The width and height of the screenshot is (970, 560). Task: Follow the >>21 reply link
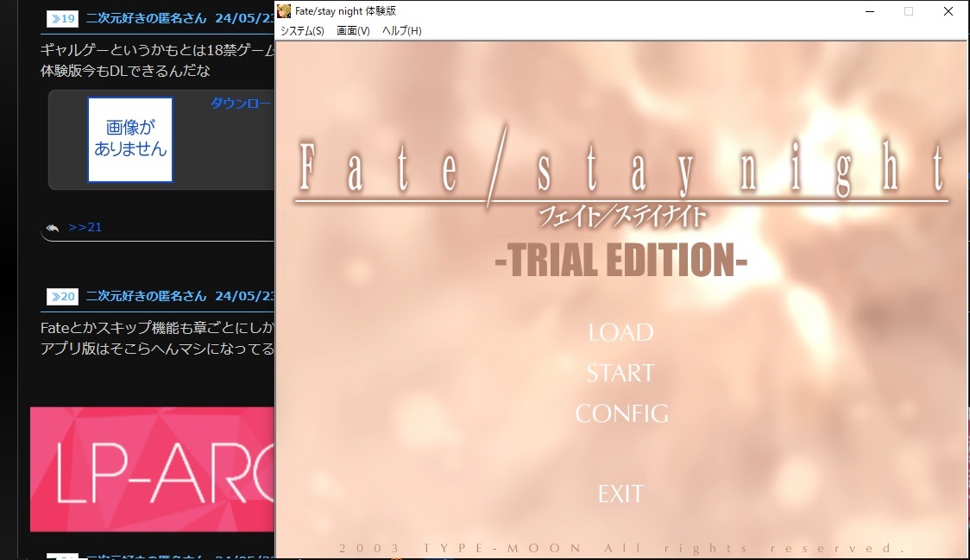[x=85, y=227]
